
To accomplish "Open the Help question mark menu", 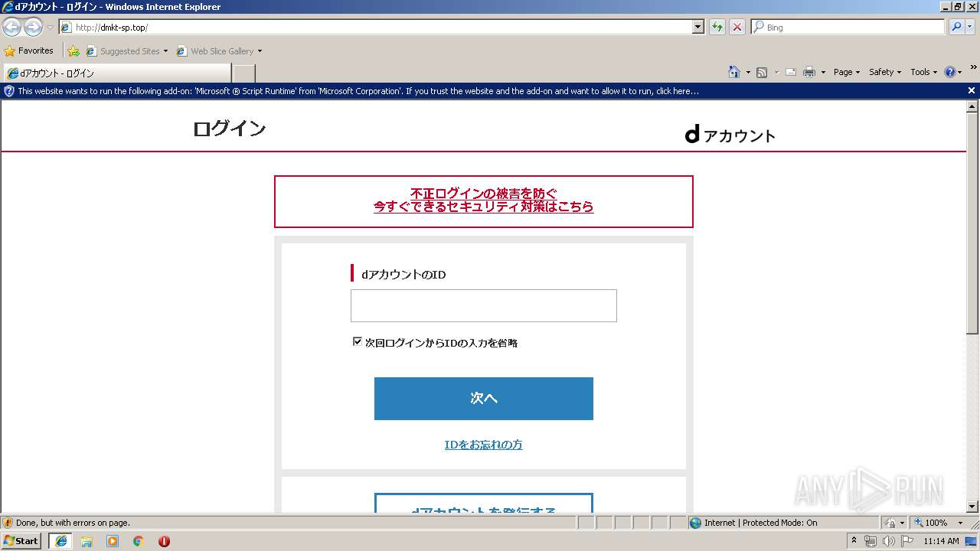I will (952, 72).
